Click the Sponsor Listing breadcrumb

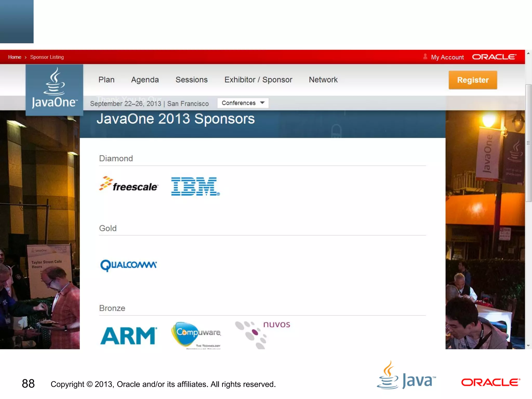coord(47,57)
